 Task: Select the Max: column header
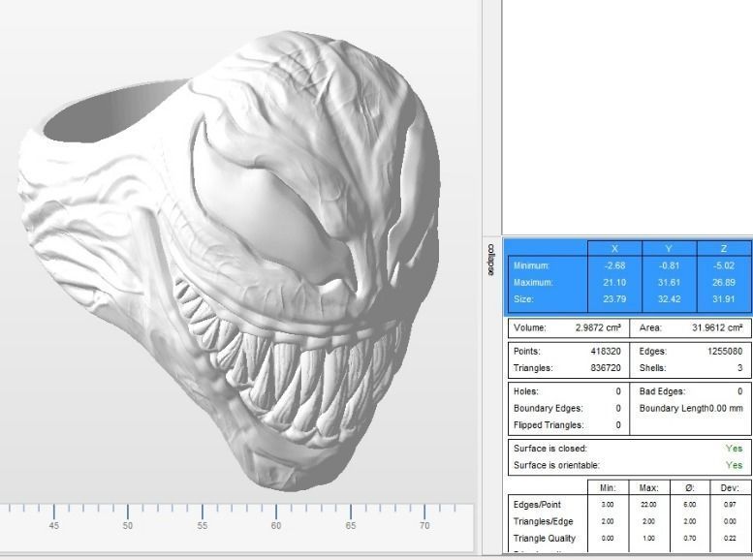(x=648, y=488)
